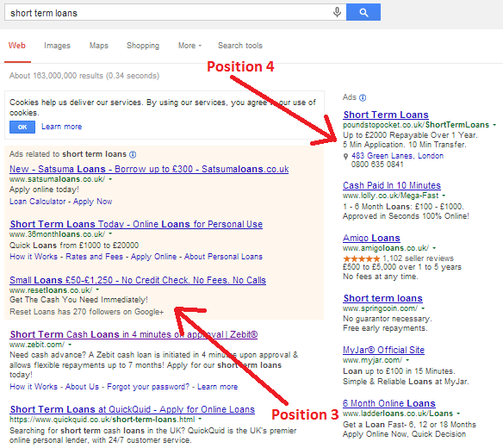The height and width of the screenshot is (448, 503).
Task: Click the blue search magnifier button
Action: click(x=363, y=12)
